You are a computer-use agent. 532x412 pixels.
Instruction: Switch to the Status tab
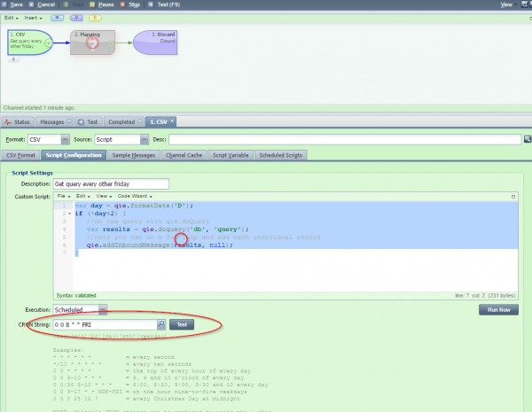18,121
